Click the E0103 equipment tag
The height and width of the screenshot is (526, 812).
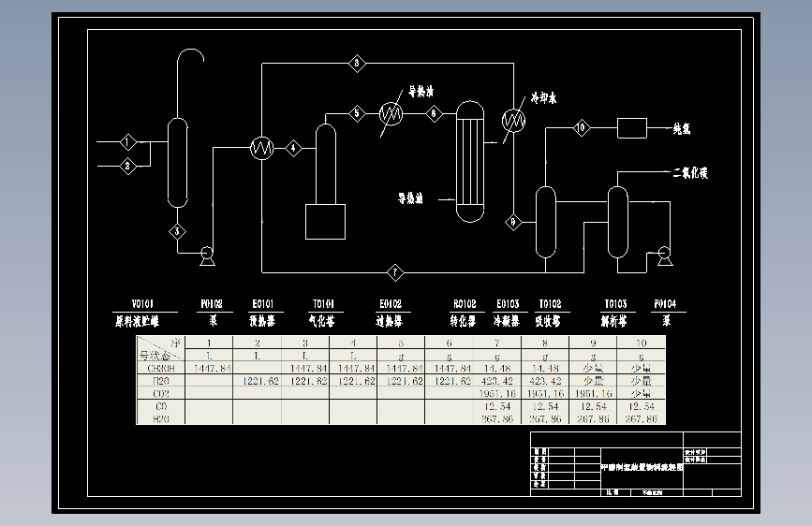click(508, 304)
